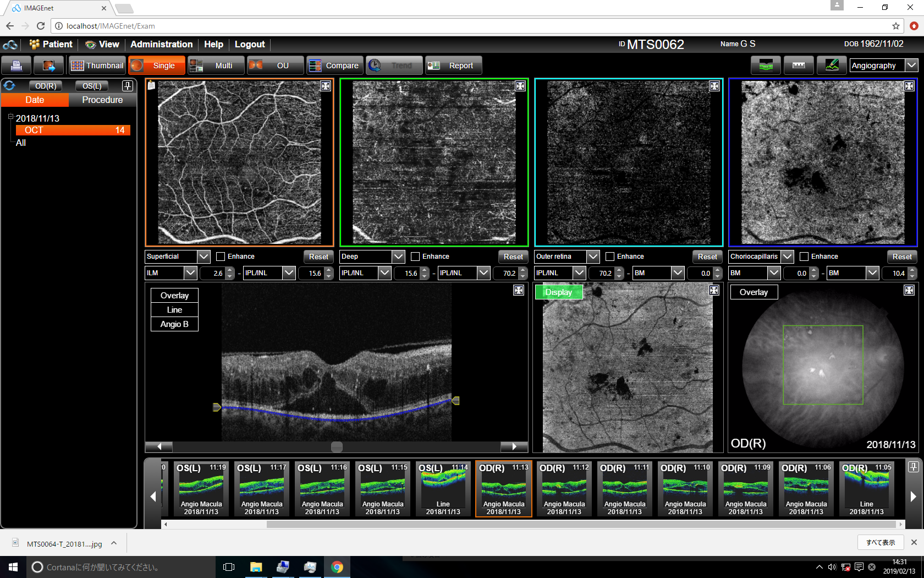Open the Administration menu
Image resolution: width=924 pixels, height=578 pixels.
161,45
